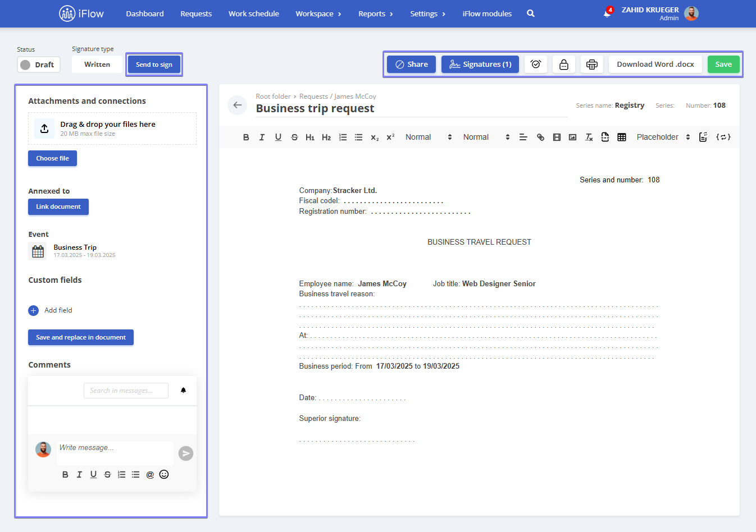Apply Heading 2 format
This screenshot has height=532, width=756.
tap(326, 137)
